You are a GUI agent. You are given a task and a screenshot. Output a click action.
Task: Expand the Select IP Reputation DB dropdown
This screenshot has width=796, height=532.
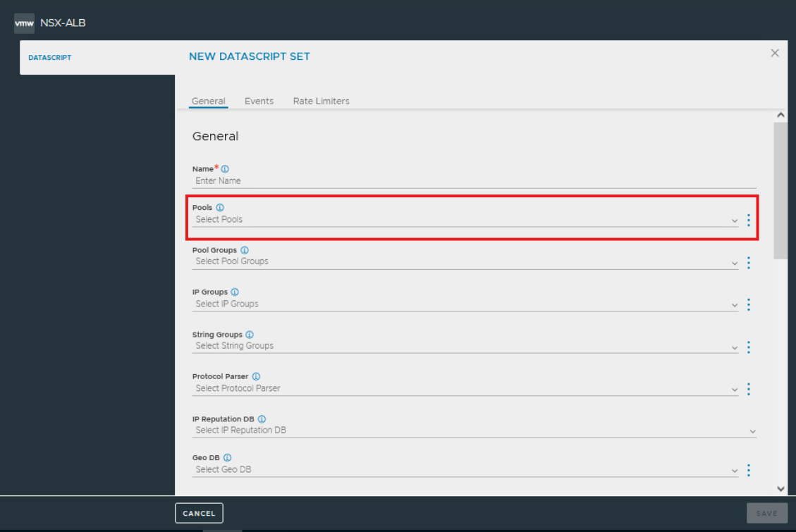click(474, 431)
